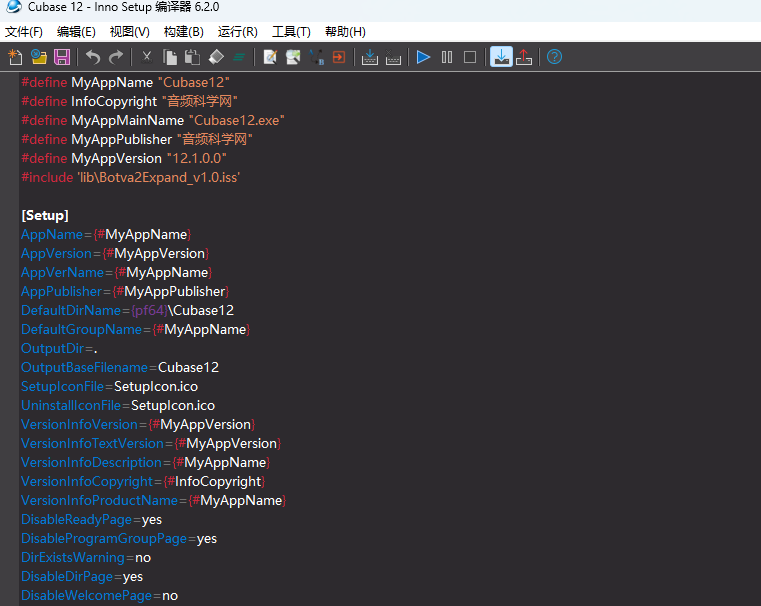Click the #define MyAppName line

(125, 82)
